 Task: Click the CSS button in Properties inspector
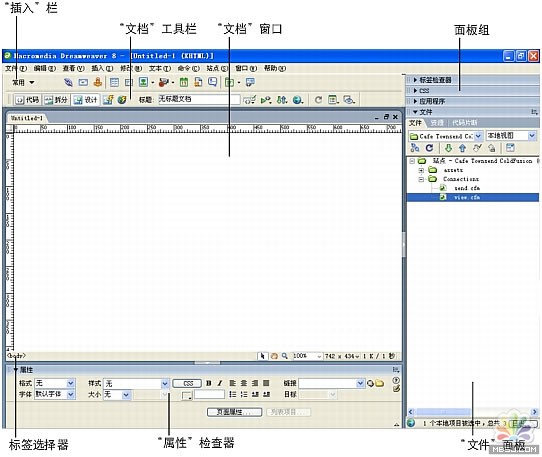coord(187,383)
